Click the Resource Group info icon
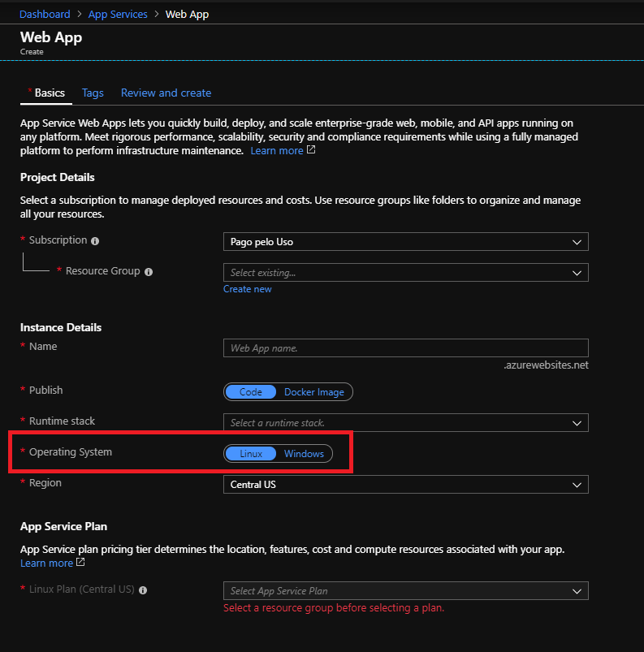The height and width of the screenshot is (652, 644). (149, 272)
